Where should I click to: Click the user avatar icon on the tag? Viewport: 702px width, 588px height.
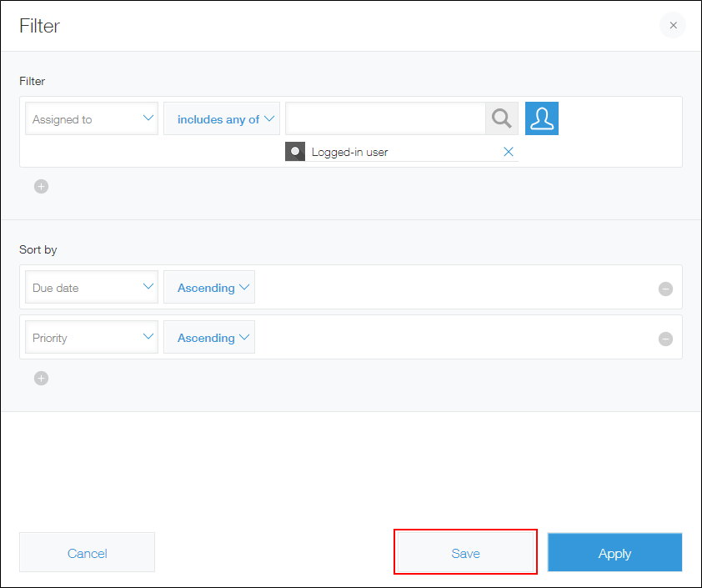(x=294, y=152)
